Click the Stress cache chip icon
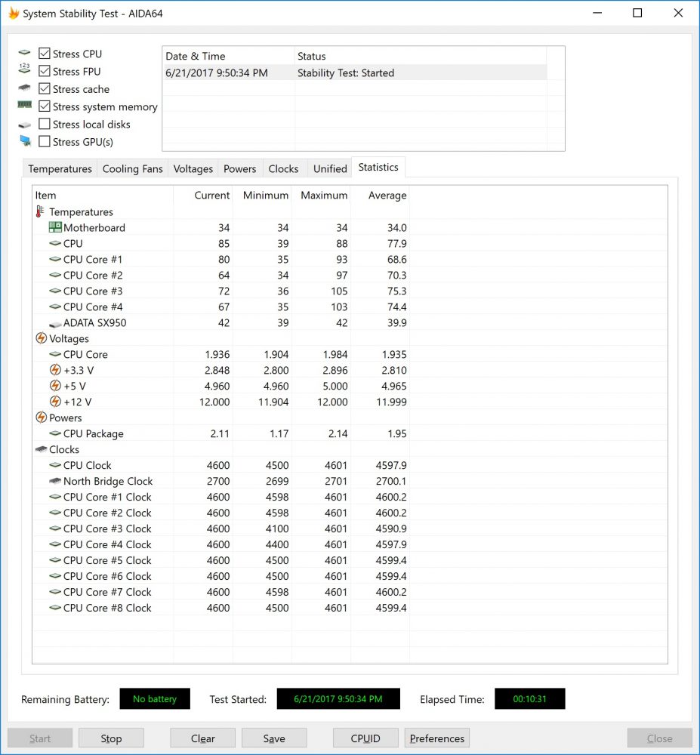Screen dimensions: 700x755 click(x=25, y=88)
